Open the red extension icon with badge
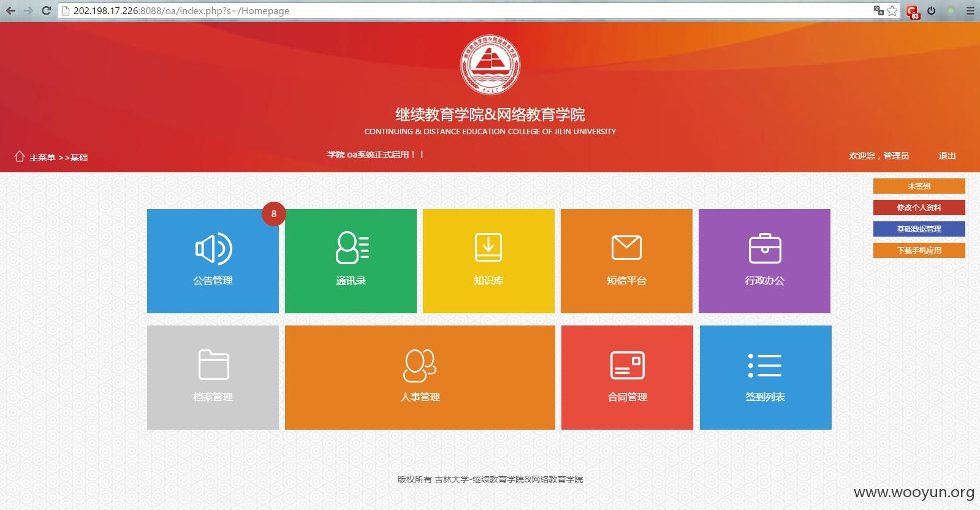Image resolution: width=980 pixels, height=510 pixels. (x=913, y=12)
